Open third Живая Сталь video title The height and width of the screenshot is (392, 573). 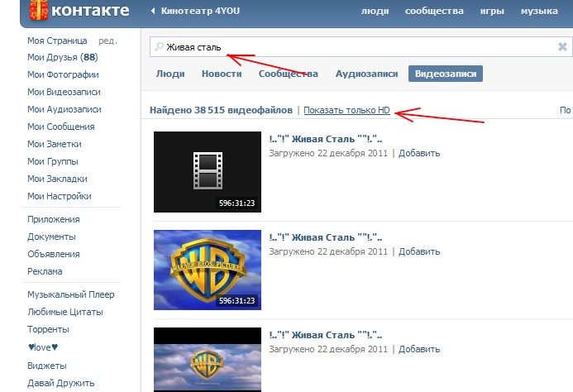coord(326,335)
